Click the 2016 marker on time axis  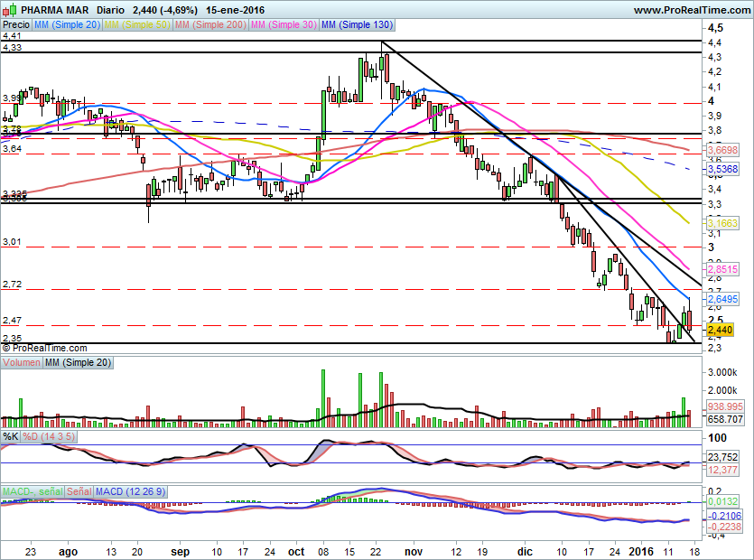(x=638, y=550)
